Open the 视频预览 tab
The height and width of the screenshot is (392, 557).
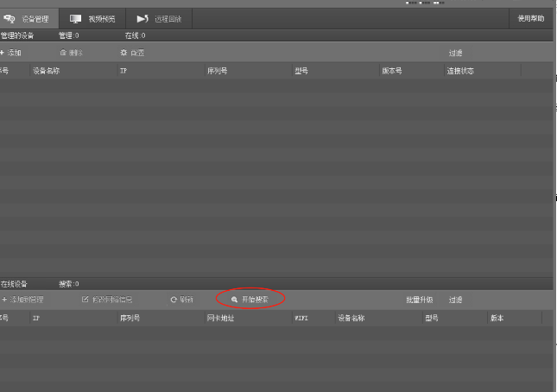point(92,18)
